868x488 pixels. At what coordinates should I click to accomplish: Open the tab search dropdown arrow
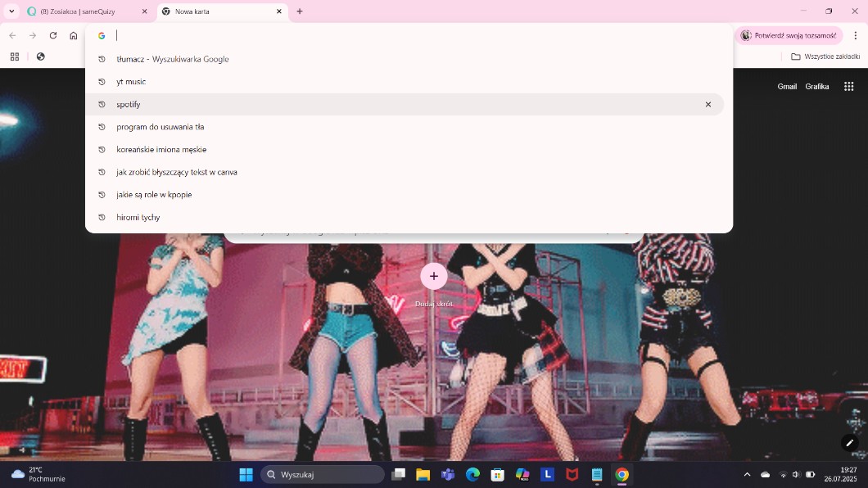pyautogui.click(x=11, y=11)
